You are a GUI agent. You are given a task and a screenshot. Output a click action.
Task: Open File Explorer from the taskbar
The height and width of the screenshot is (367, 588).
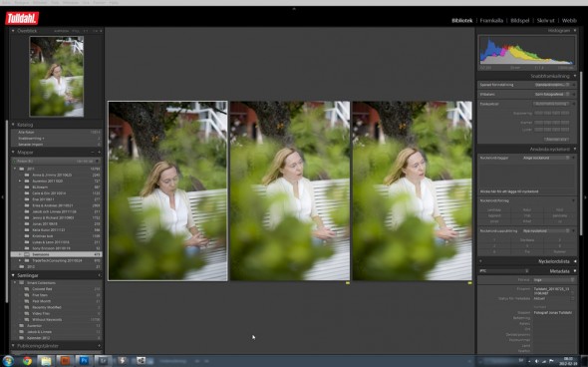click(46, 361)
